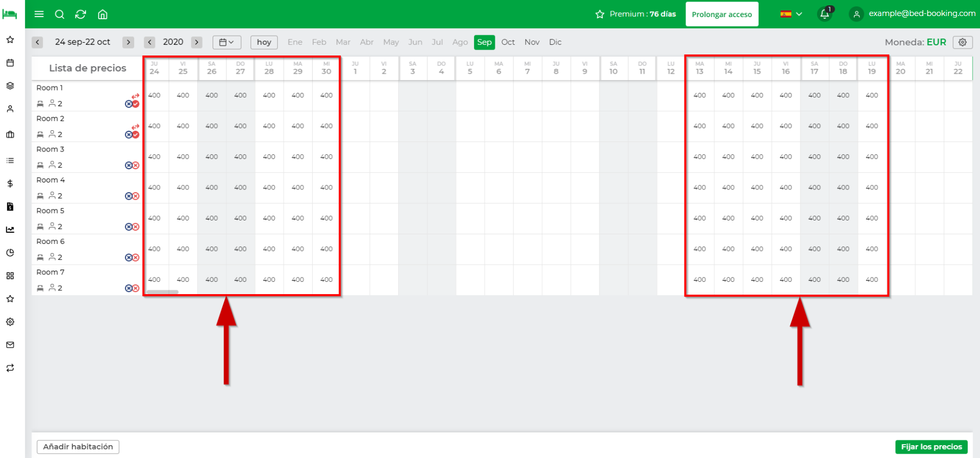The image size is (980, 458).
Task: Click Añadir habitación button
Action: coord(78,447)
